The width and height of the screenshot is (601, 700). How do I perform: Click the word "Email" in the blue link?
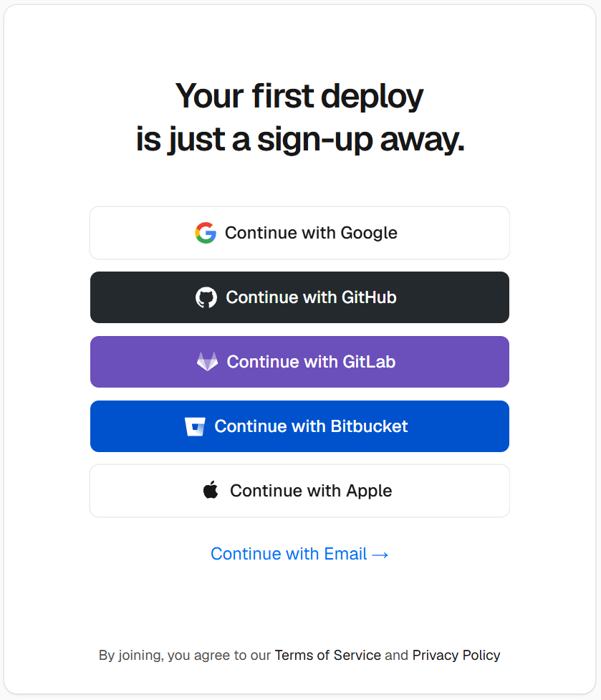pyautogui.click(x=346, y=554)
